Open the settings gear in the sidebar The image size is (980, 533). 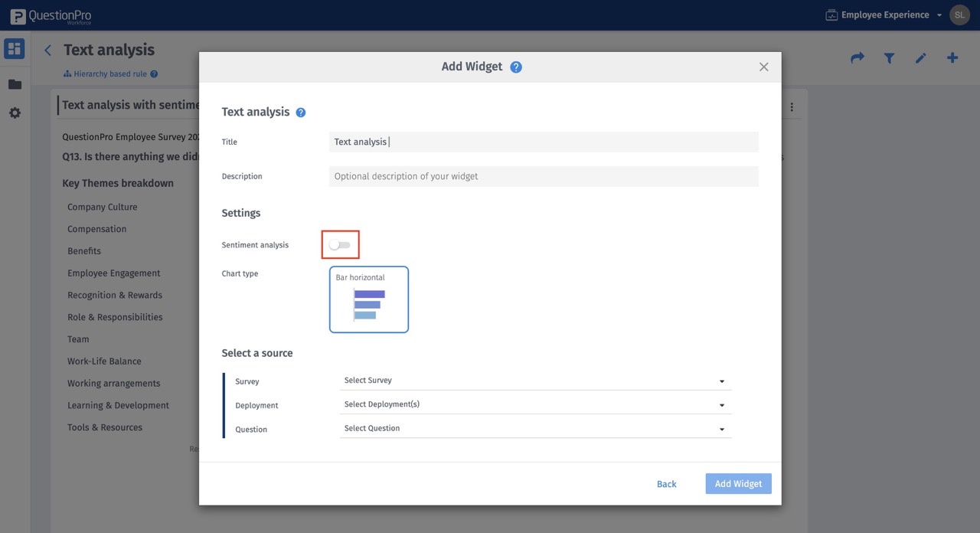14,113
